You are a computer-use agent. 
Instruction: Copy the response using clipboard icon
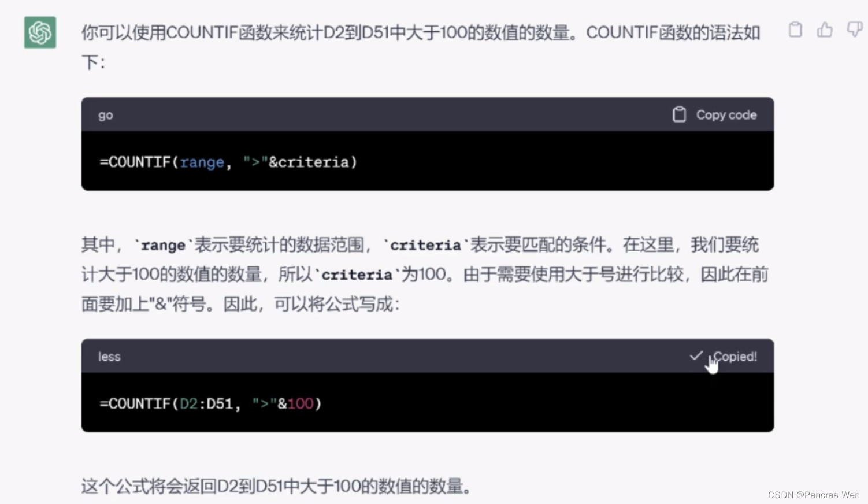tap(795, 29)
